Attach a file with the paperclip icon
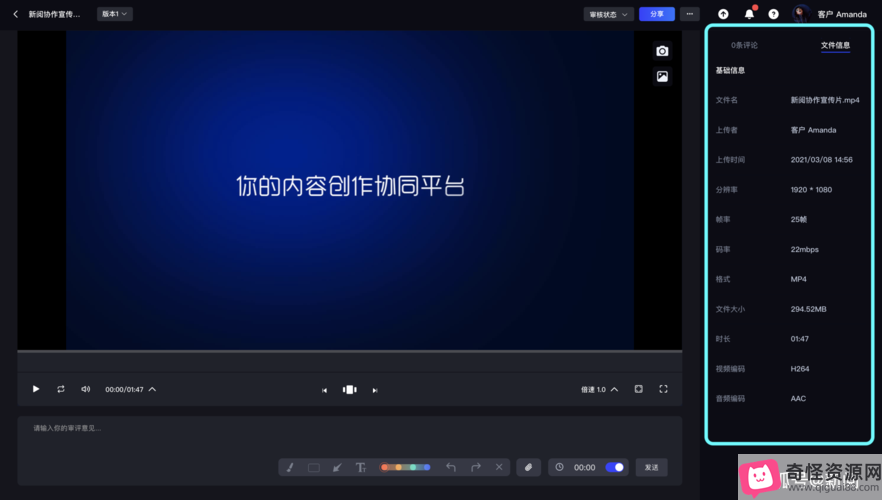 [528, 467]
